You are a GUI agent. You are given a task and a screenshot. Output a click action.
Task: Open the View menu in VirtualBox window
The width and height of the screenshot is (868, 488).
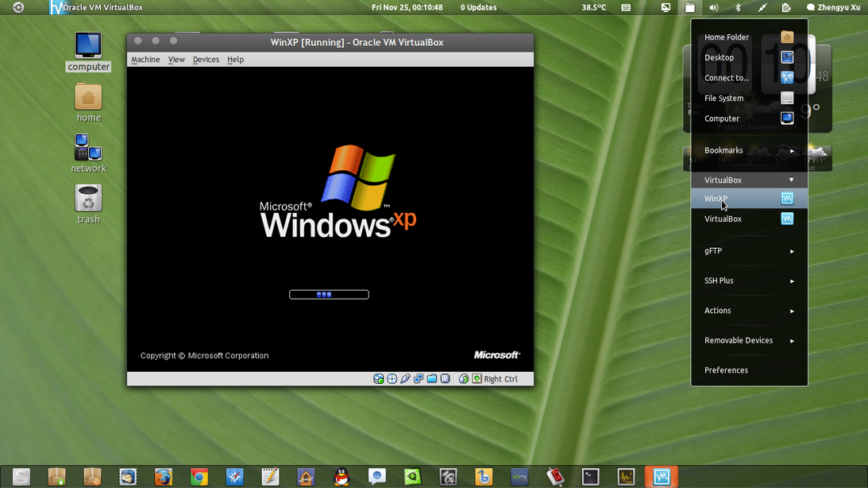click(176, 60)
